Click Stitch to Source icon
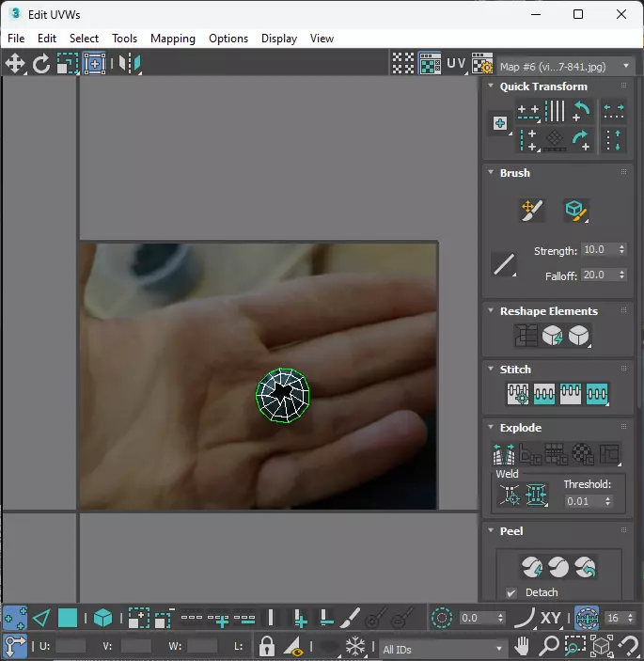 click(571, 394)
